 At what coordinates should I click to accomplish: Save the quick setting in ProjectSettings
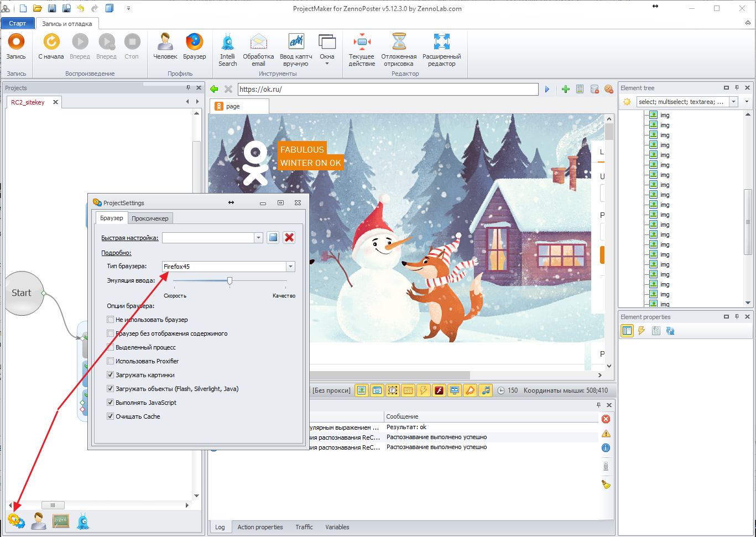click(x=273, y=238)
